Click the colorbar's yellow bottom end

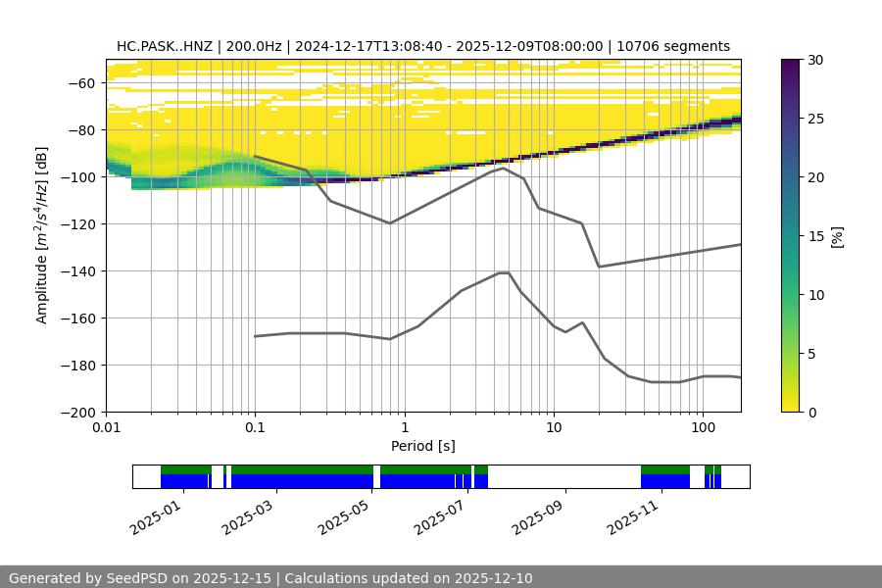pyautogui.click(x=793, y=408)
